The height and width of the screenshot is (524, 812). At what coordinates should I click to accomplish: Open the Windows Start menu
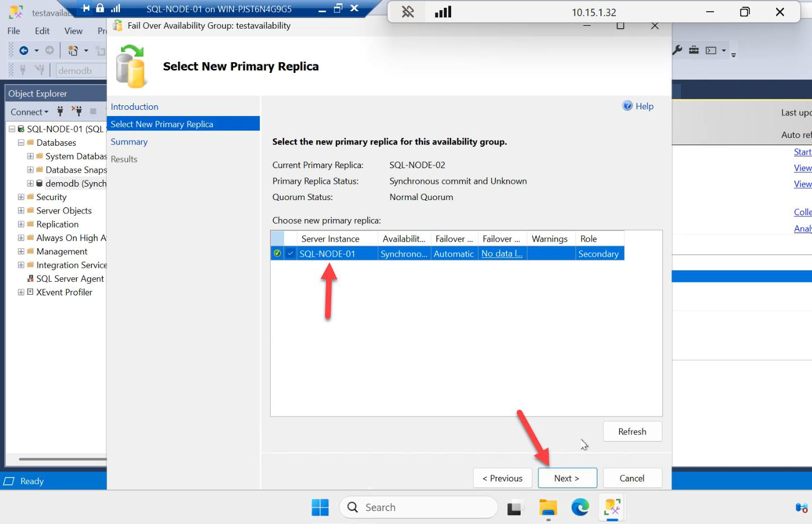point(321,507)
